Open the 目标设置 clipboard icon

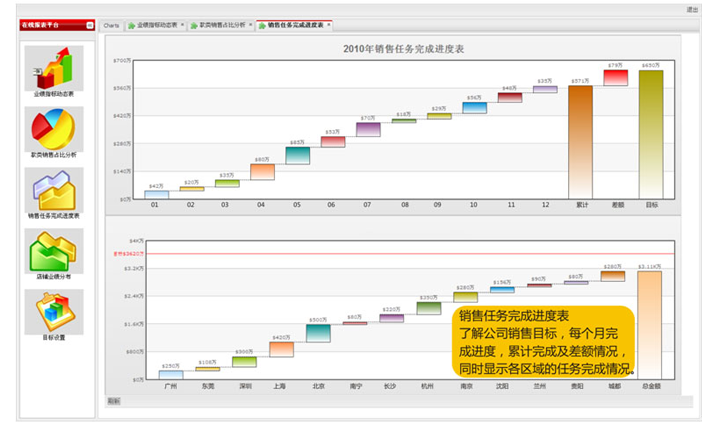coord(54,310)
